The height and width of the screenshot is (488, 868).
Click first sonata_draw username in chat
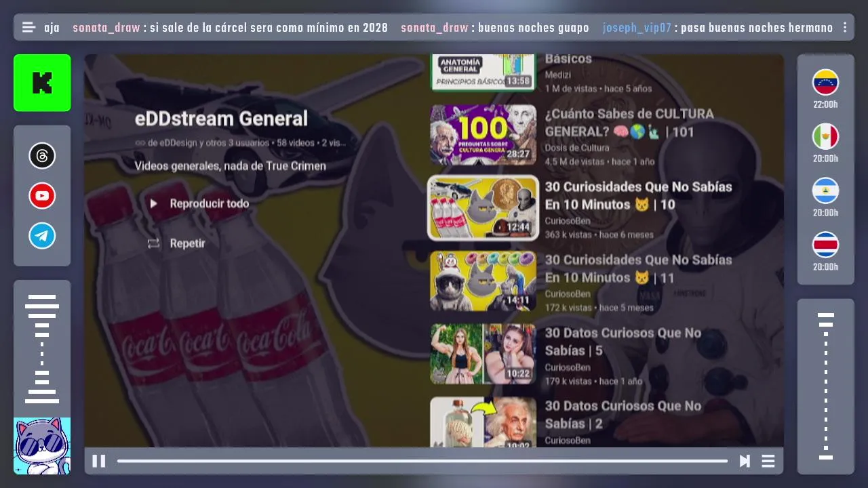tap(106, 28)
